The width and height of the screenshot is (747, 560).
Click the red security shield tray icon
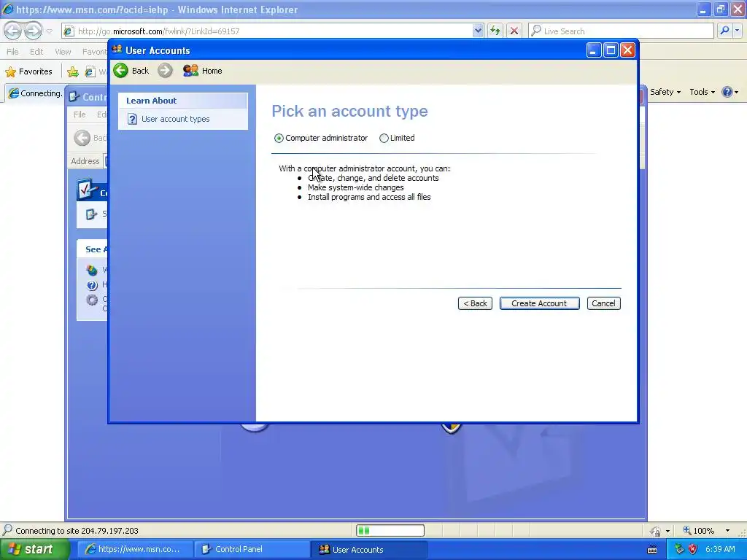coord(693,550)
